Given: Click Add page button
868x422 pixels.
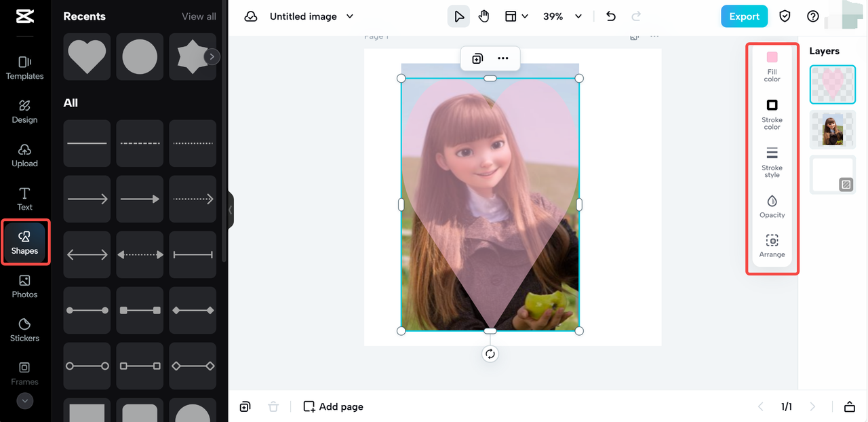Looking at the screenshot, I should (333, 406).
